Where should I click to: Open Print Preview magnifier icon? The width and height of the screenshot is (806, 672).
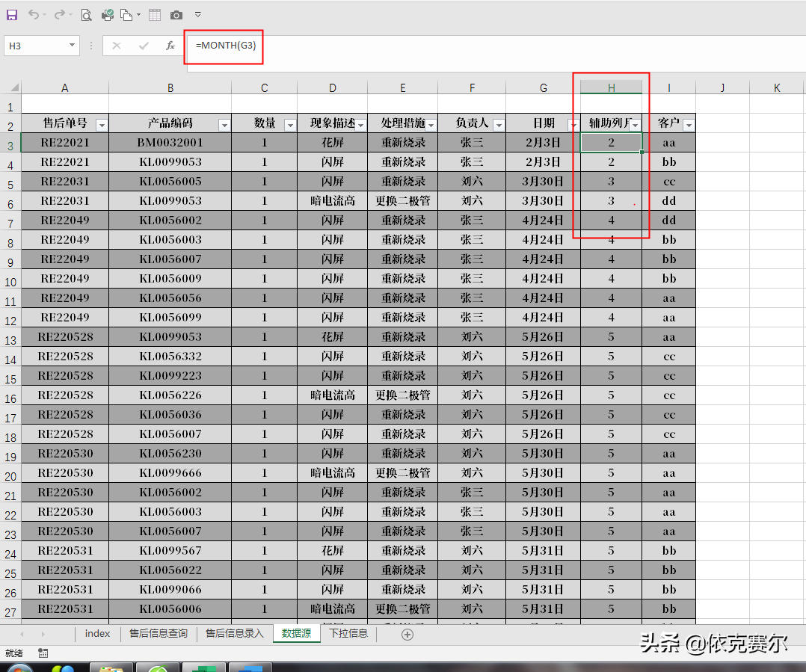pyautogui.click(x=87, y=15)
